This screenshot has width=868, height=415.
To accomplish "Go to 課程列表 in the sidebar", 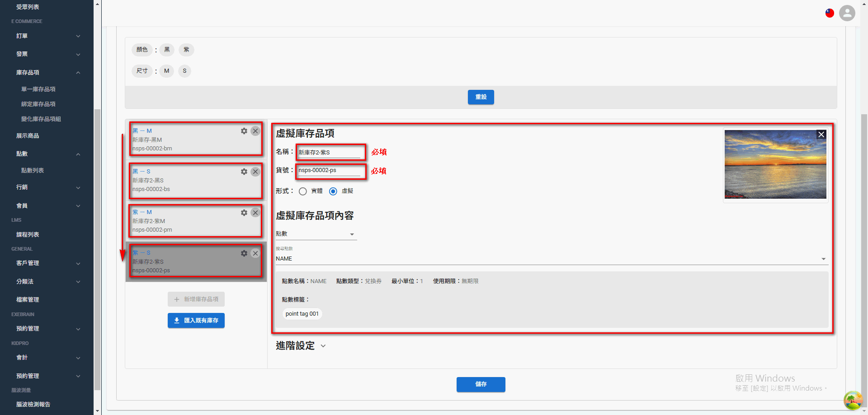I will tap(28, 235).
